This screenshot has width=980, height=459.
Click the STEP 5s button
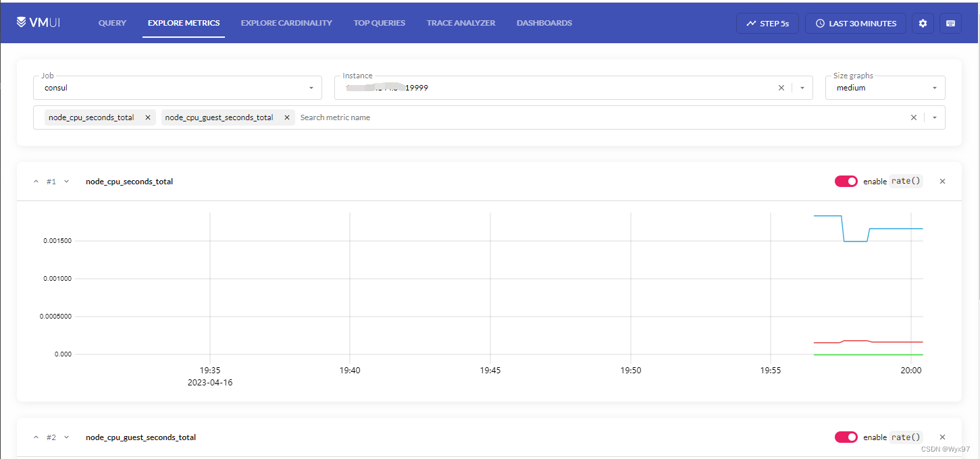pyautogui.click(x=767, y=22)
